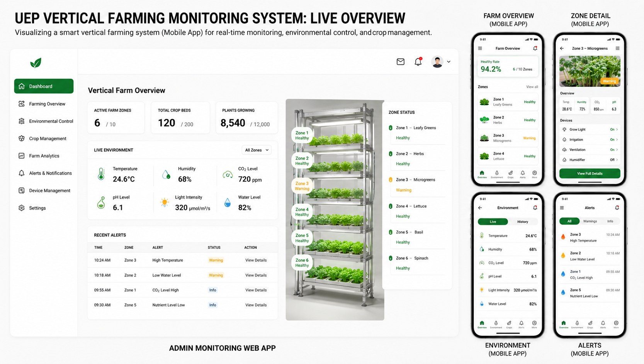
Task: Switch to Warnings tab in Alerts mobile app
Action: pyautogui.click(x=590, y=222)
